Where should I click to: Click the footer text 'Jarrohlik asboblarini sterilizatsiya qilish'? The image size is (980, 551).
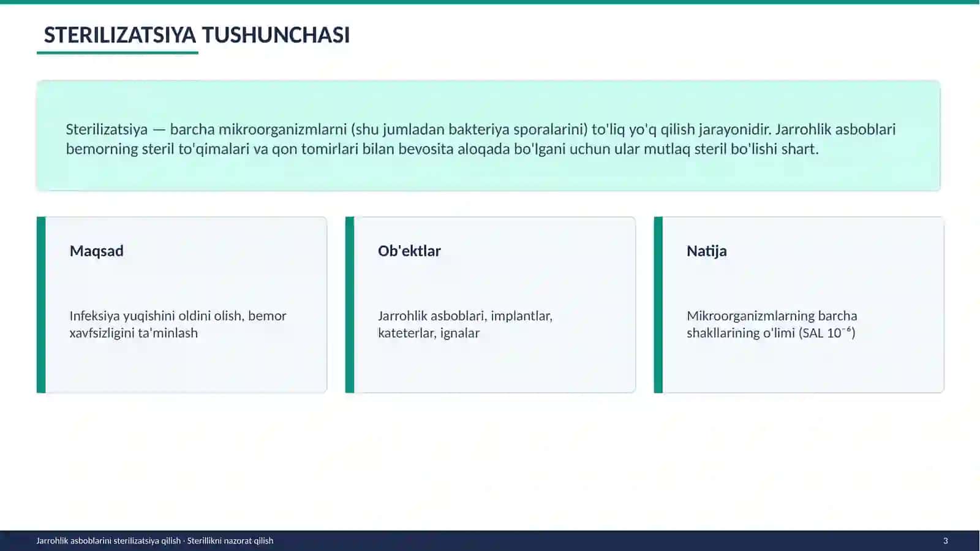coord(108,541)
